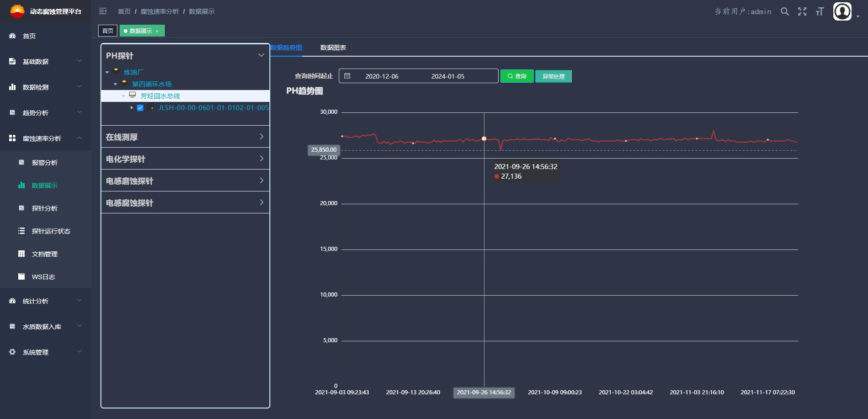Open 报警分析 submenu item
Image resolution: width=868 pixels, height=419 pixels.
(x=46, y=163)
